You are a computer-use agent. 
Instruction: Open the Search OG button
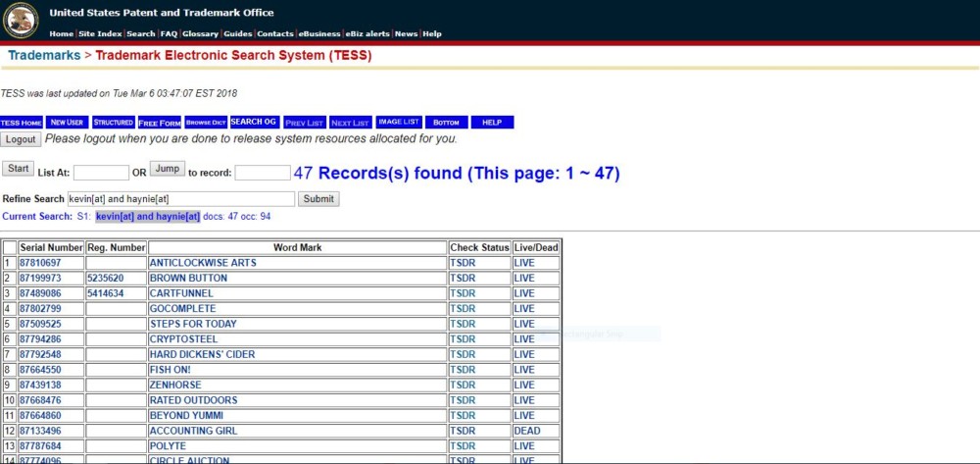(x=254, y=123)
